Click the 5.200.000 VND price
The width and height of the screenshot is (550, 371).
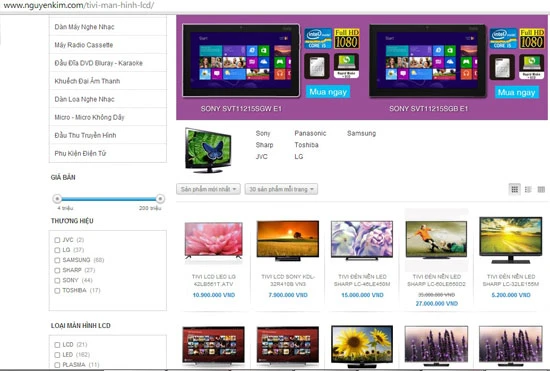[511, 295]
